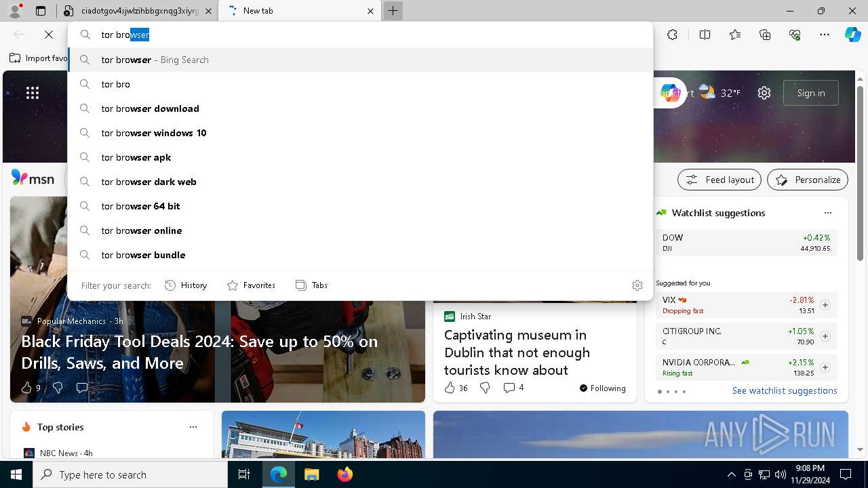Dislike the Dublin museum article
The width and height of the screenshot is (868, 488).
(485, 388)
